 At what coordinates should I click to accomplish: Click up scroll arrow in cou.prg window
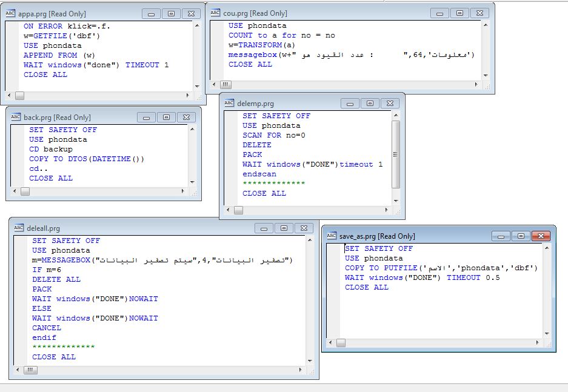[486, 25]
